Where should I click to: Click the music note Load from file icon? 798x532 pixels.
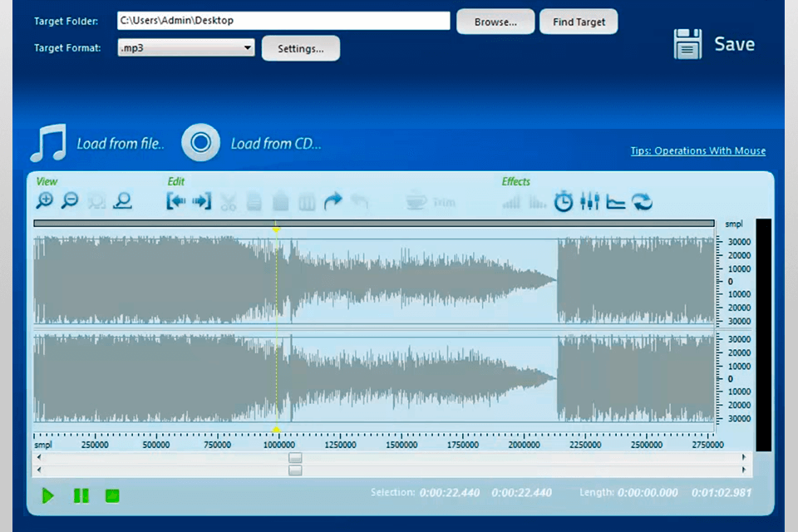click(48, 142)
